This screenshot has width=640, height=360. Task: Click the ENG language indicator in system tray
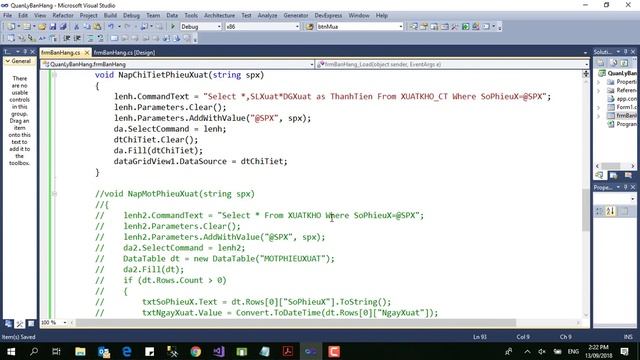(x=573, y=351)
